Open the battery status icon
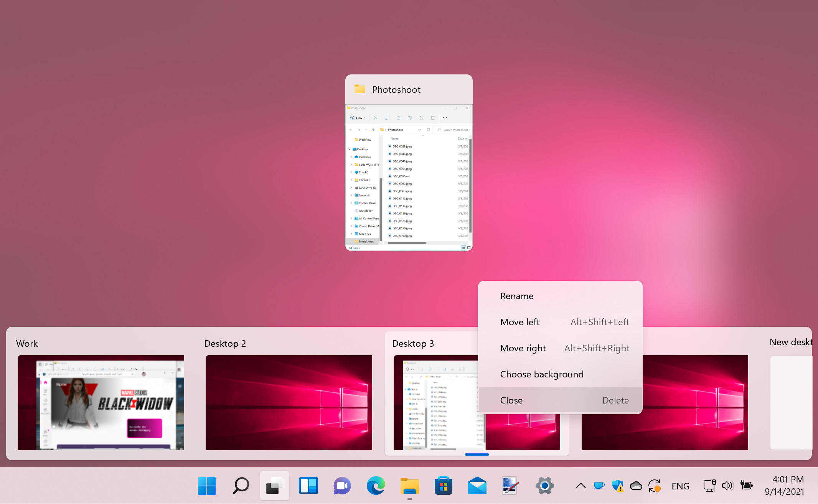 746,486
